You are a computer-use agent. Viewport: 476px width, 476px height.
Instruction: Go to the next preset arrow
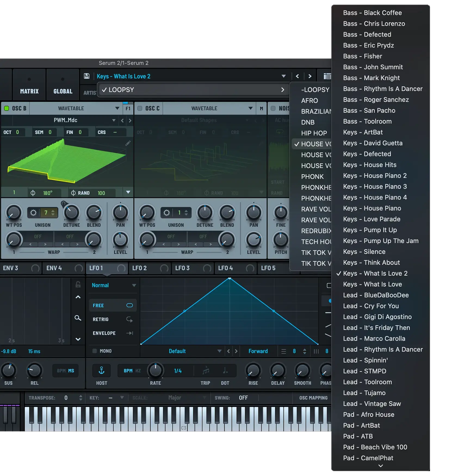tap(310, 76)
